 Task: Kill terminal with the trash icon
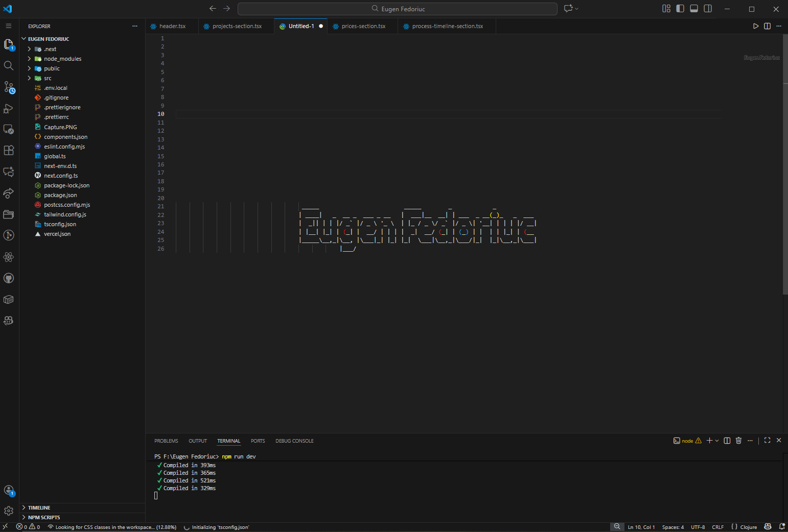click(x=738, y=441)
